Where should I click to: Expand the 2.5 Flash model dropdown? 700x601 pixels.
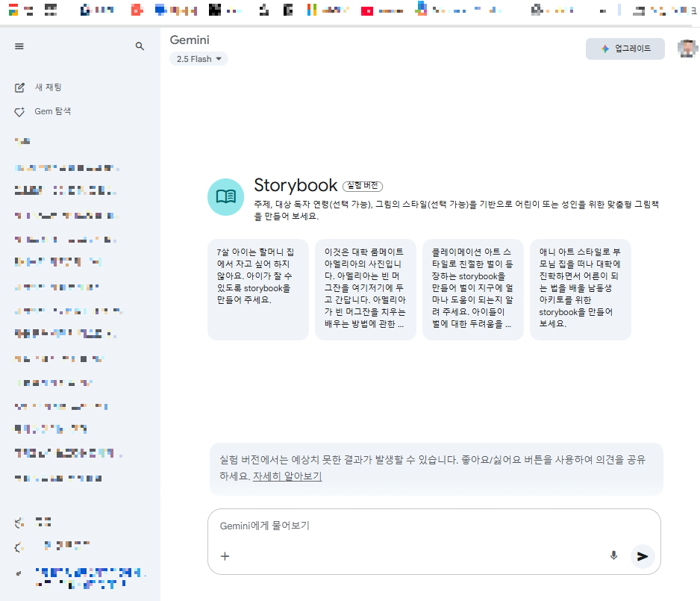click(199, 59)
